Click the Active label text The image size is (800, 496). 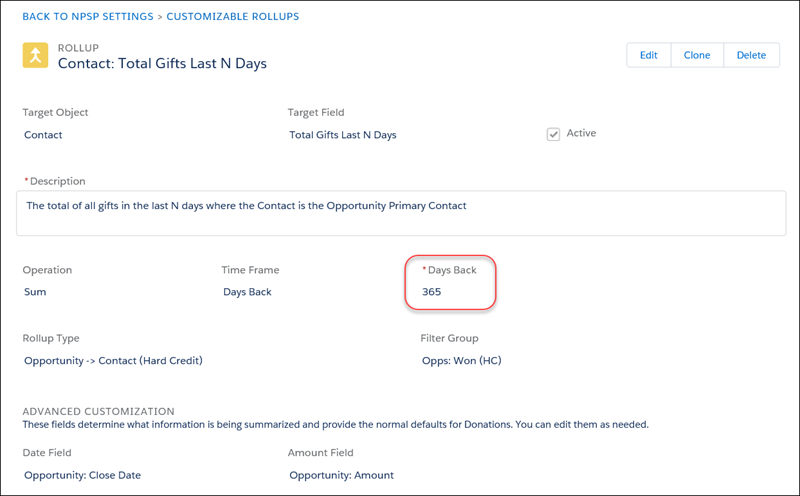pos(581,133)
